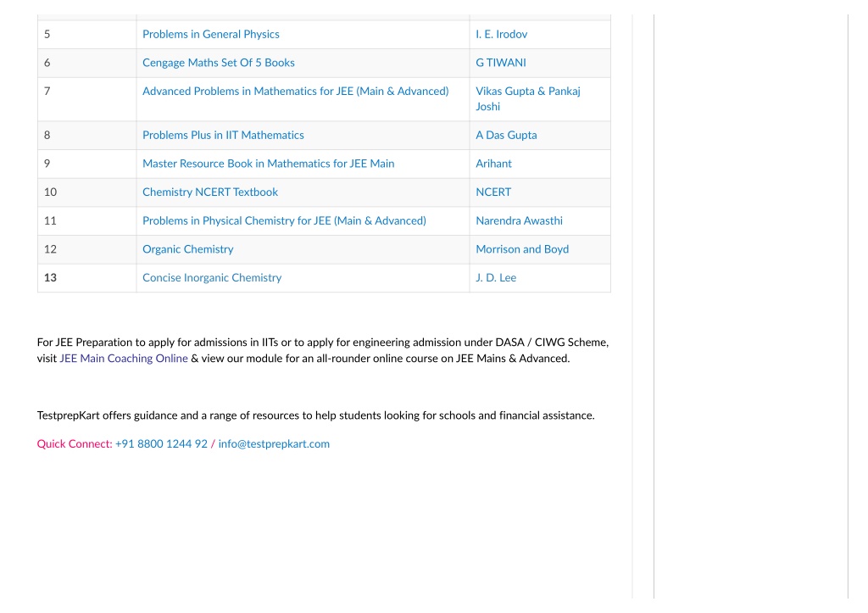Click the info@testprepkart.com email link
868x613 pixels.
click(x=274, y=443)
